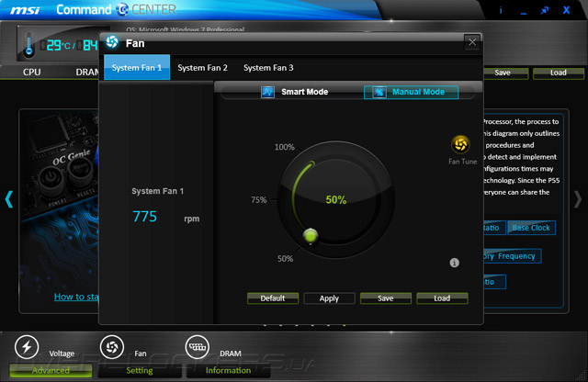Screen dimensions: 588x382
Task: Click the System Fan 1 label text
Action: pyautogui.click(x=157, y=191)
